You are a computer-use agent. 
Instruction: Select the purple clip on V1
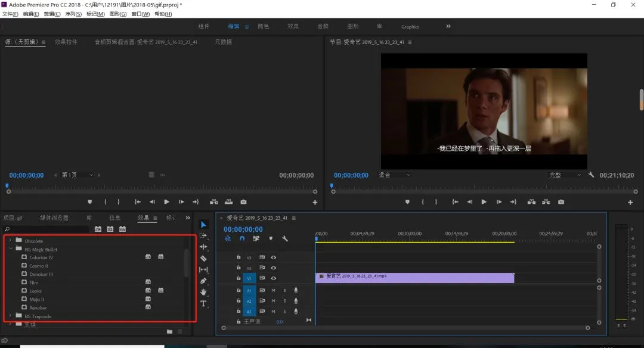pos(415,278)
